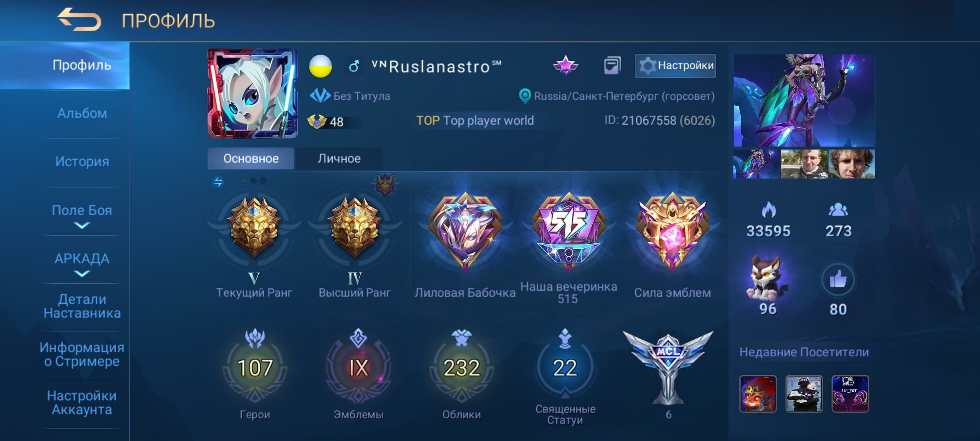Switch to the Личное tab
This screenshot has height=441, width=980.
pyautogui.click(x=339, y=158)
